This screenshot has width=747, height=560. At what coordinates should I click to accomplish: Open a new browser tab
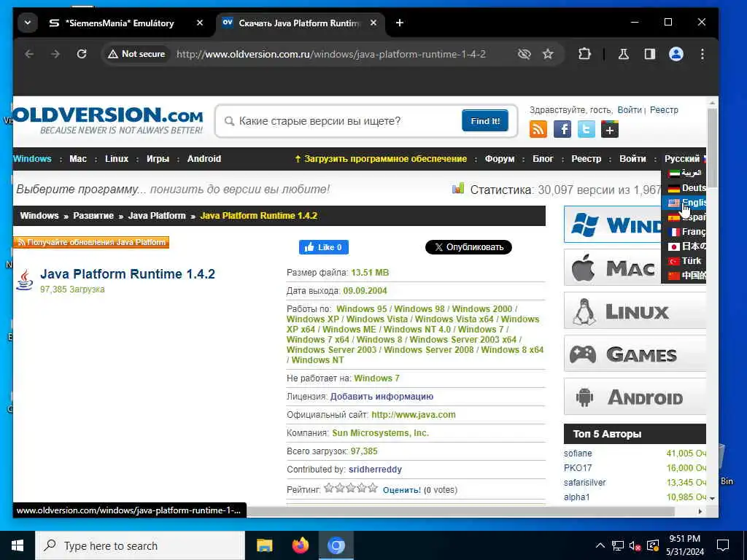[400, 23]
